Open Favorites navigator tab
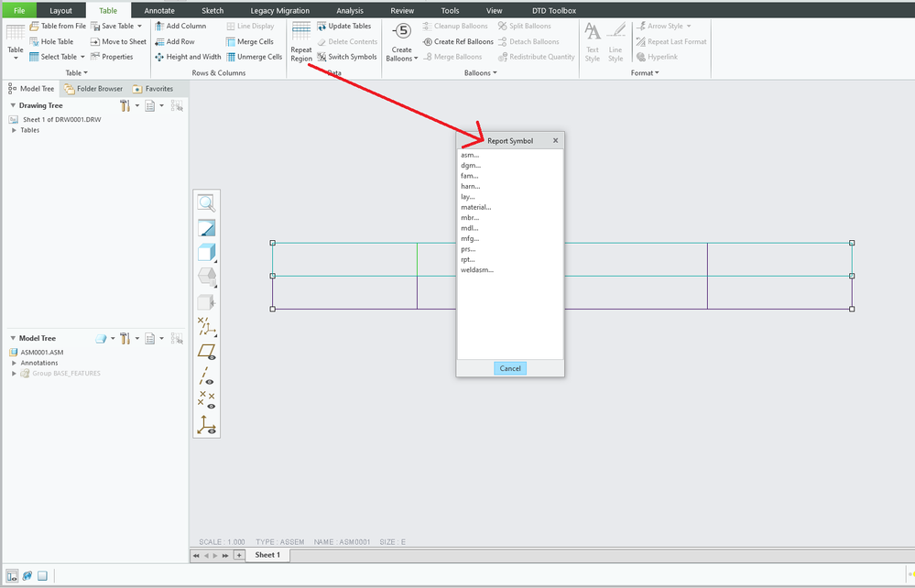 [153, 89]
